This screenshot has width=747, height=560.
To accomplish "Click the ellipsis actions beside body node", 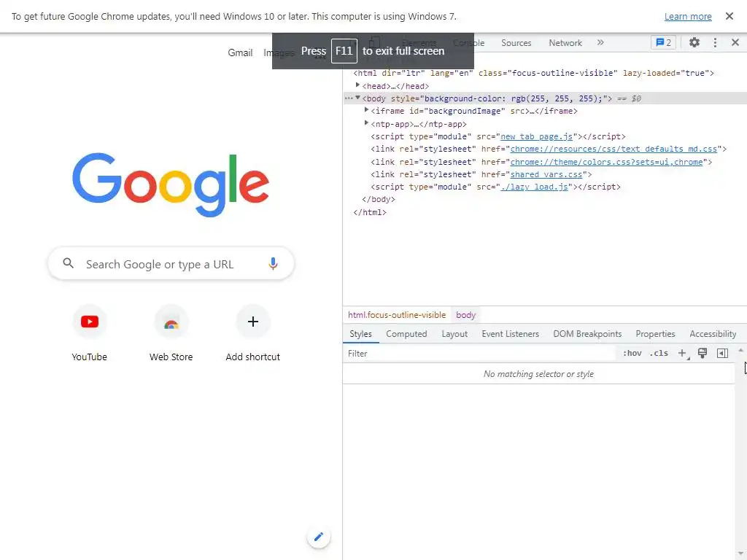I will (x=349, y=98).
